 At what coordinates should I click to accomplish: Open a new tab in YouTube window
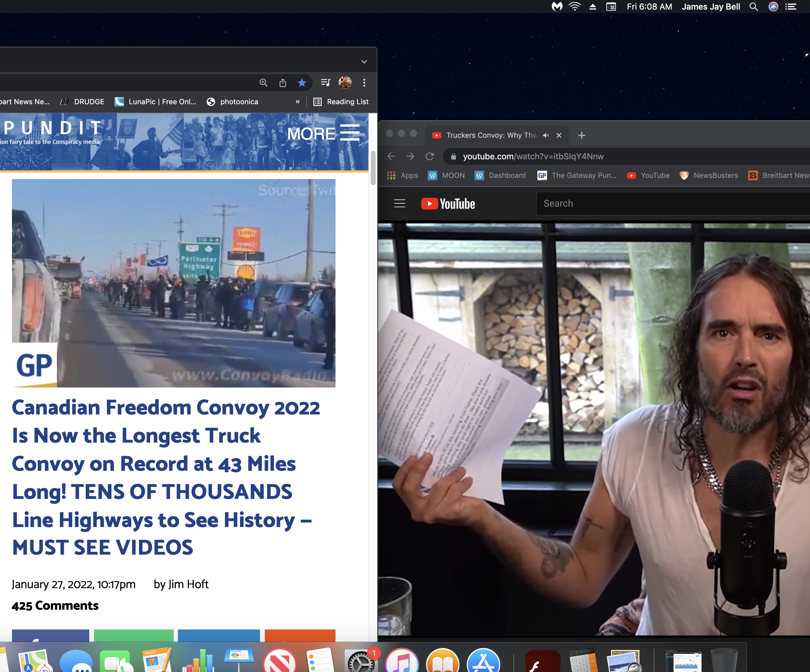click(582, 135)
